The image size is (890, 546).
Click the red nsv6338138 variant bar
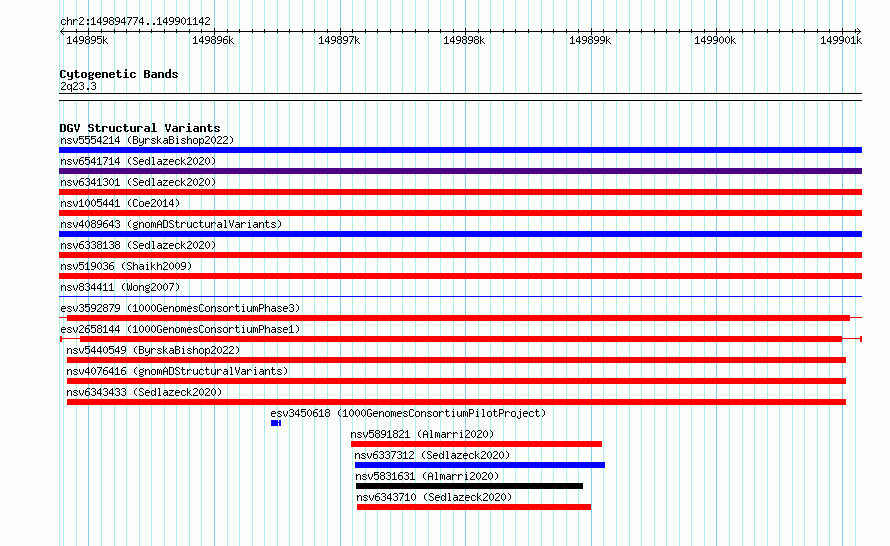[x=460, y=255]
